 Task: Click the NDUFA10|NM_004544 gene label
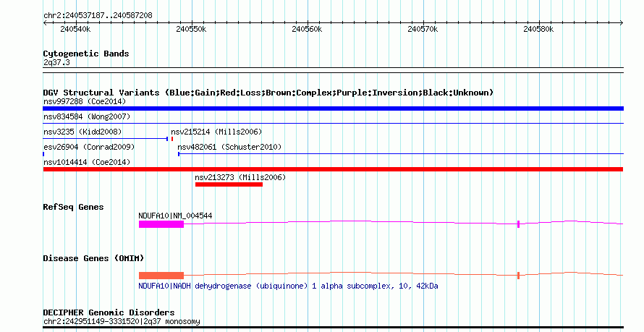[175, 216]
